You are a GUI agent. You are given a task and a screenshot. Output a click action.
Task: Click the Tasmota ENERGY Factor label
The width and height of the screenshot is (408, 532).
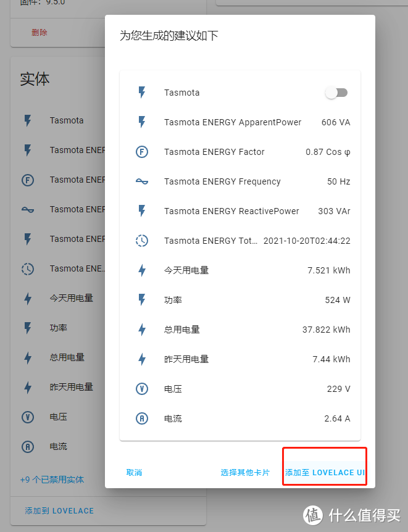214,152
